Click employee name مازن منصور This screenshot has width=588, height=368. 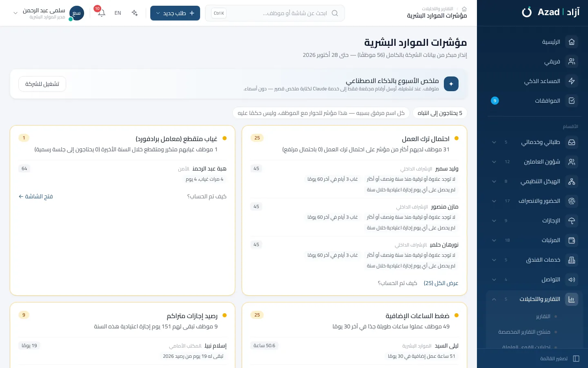click(445, 206)
